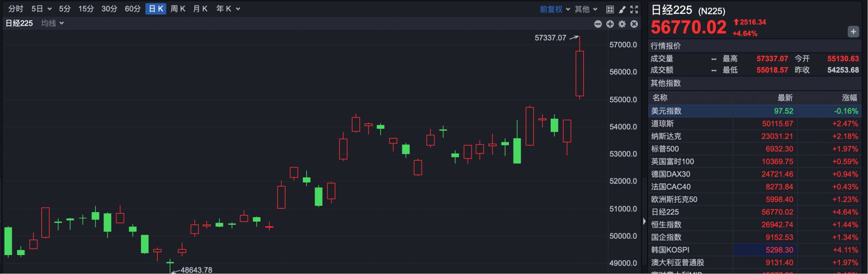Click the 涨幅 column header

pos(849,98)
